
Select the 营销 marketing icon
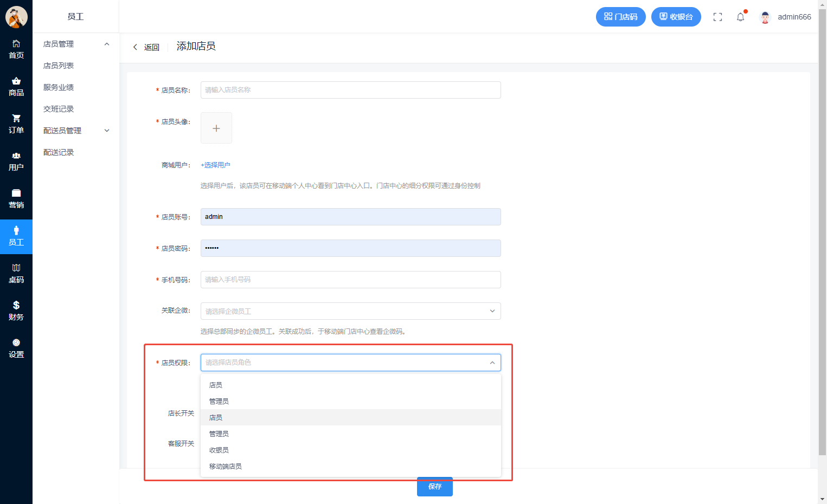[x=16, y=193]
